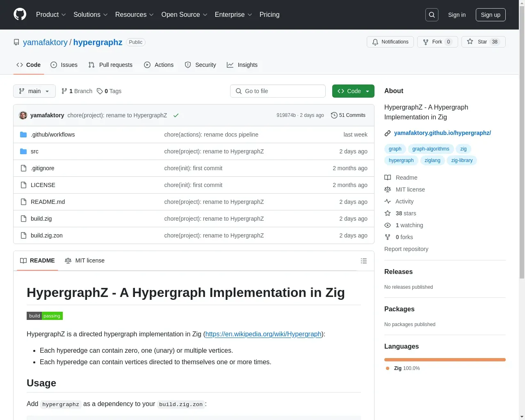The height and width of the screenshot is (420, 525).
Task: Open the Security tab
Action: pyautogui.click(x=200, y=65)
